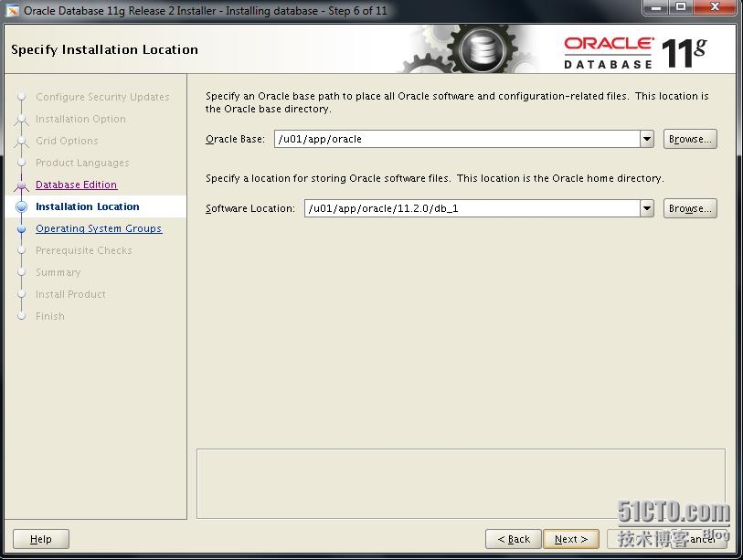The image size is (743, 560).
Task: Minimize the installer window
Action: [656, 7]
